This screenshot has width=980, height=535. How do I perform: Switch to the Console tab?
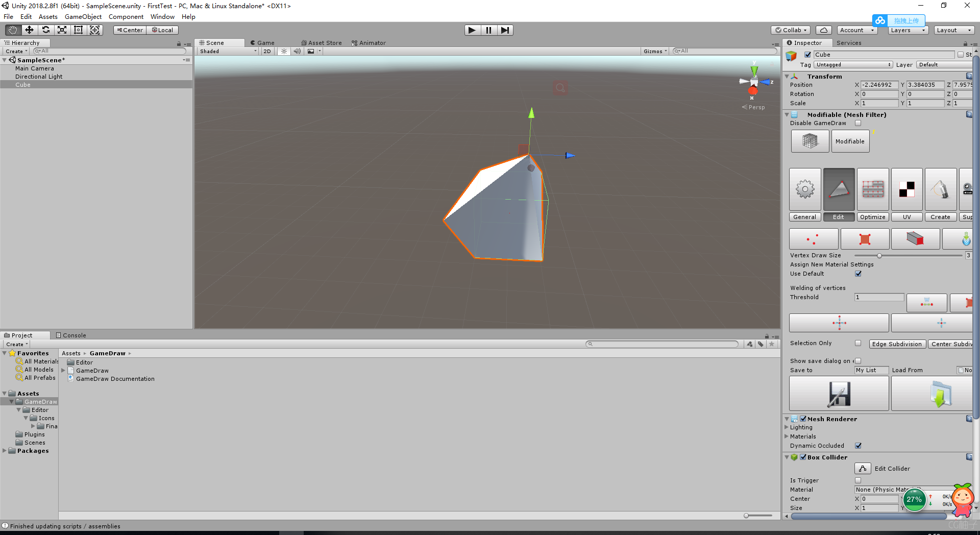pos(70,335)
